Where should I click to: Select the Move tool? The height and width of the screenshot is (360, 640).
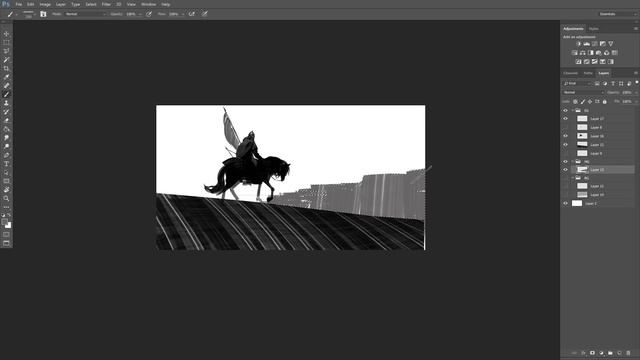coord(6,34)
